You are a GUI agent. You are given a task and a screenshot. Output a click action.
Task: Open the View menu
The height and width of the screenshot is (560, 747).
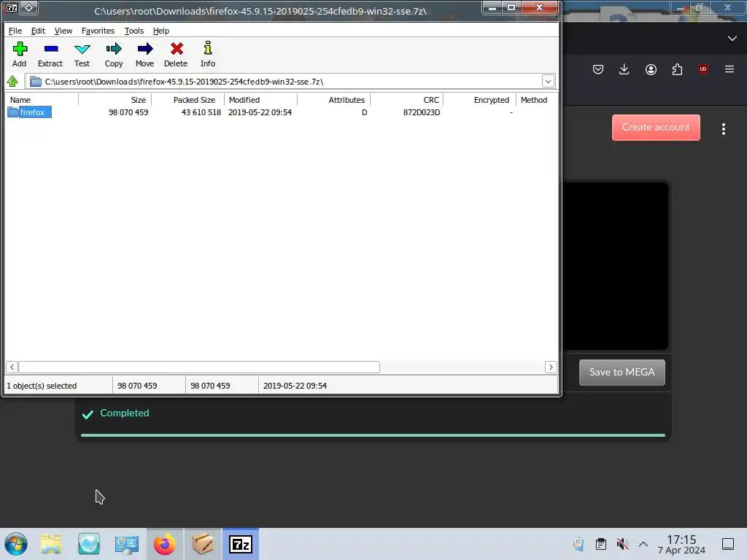[63, 31]
